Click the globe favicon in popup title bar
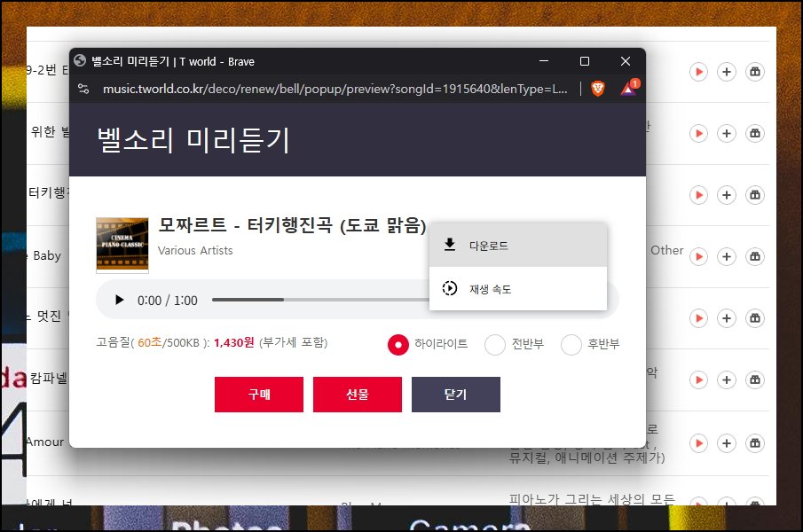This screenshot has height=532, width=803. click(x=80, y=61)
